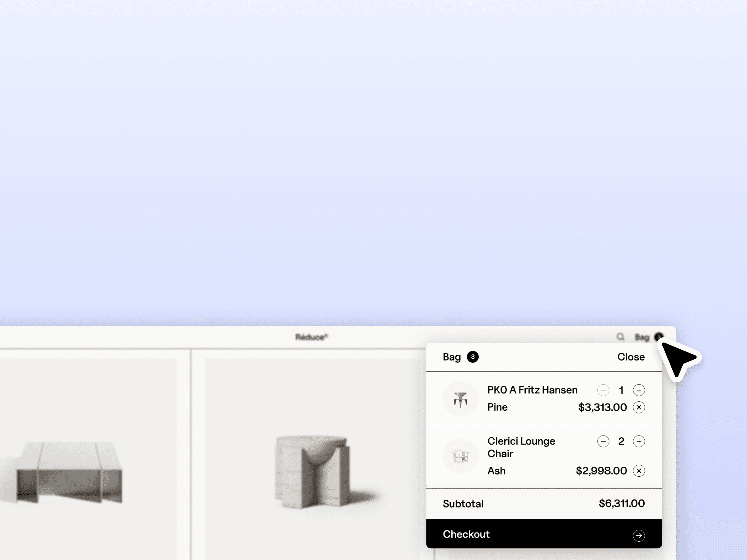Remove Clerici Lounge Chair from bag
This screenshot has width=747, height=560.
[x=639, y=471]
